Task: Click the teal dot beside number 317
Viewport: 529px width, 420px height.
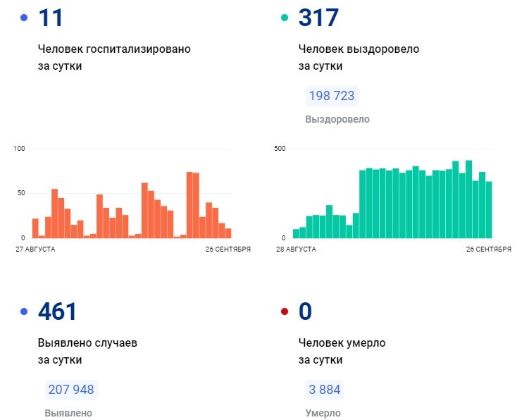Action: click(285, 18)
